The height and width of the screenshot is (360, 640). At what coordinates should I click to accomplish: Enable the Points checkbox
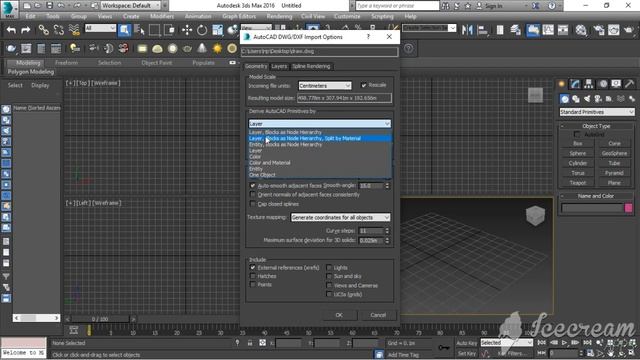click(253, 284)
